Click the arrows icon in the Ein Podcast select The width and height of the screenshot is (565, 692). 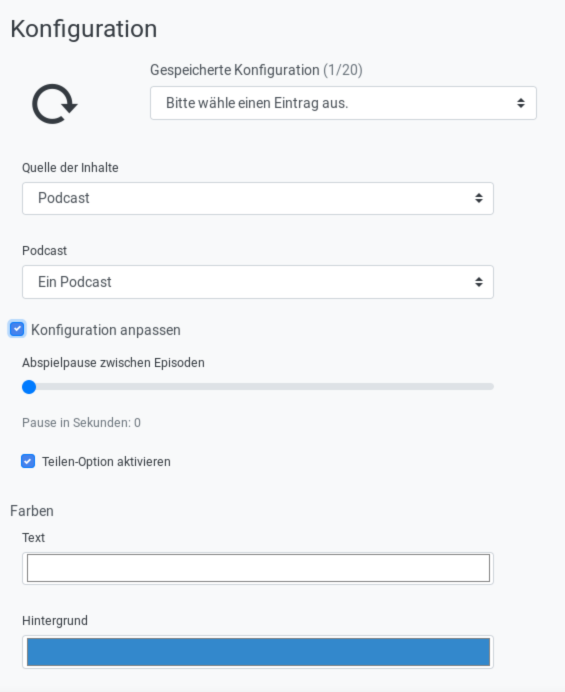tap(479, 282)
